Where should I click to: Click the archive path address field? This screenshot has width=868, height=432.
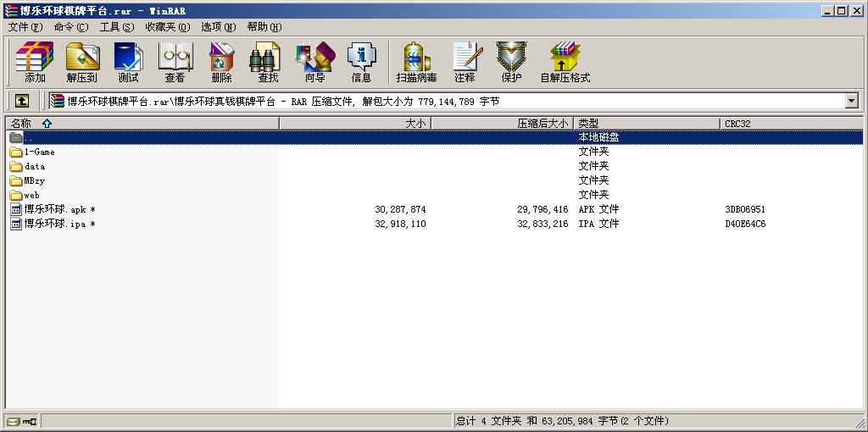[446, 102]
